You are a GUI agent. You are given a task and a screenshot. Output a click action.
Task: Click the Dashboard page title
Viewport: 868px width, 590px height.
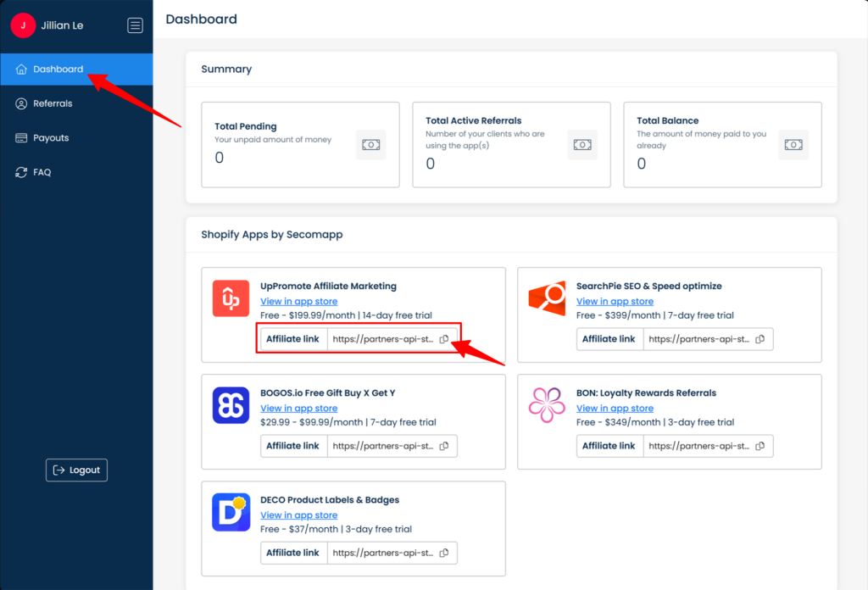[202, 19]
